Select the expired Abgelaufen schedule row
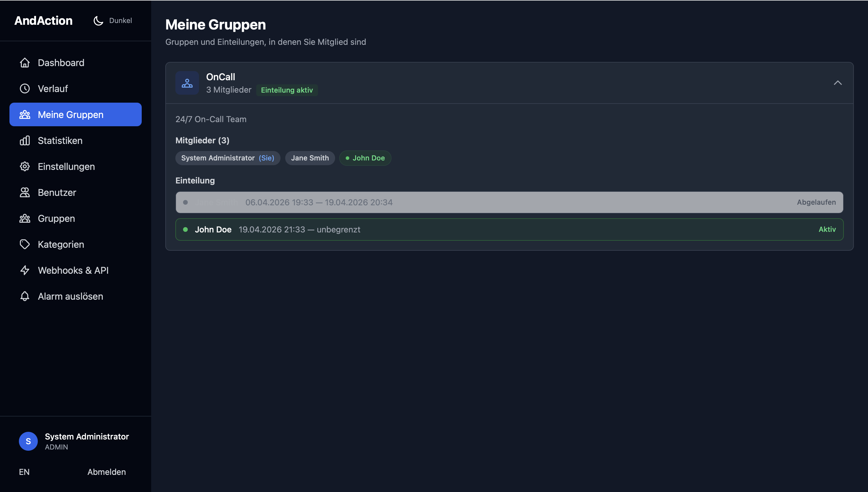This screenshot has height=492, width=868. 509,202
